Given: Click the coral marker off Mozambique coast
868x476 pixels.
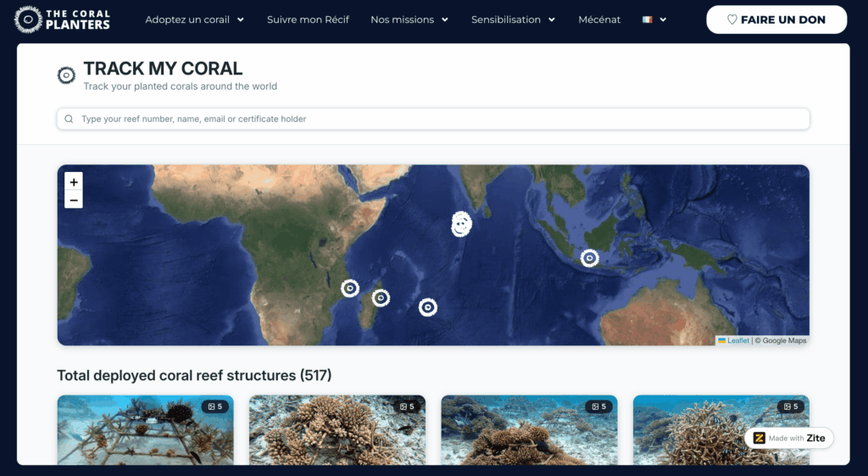Looking at the screenshot, I should click(350, 288).
